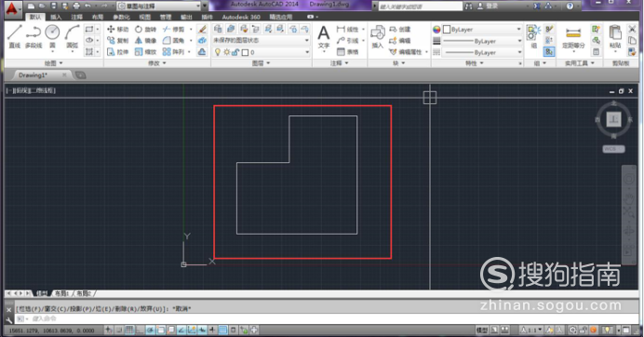Screen dimensions: 644x337
Task: Click the Drawing1 document tab
Action: pyautogui.click(x=33, y=75)
